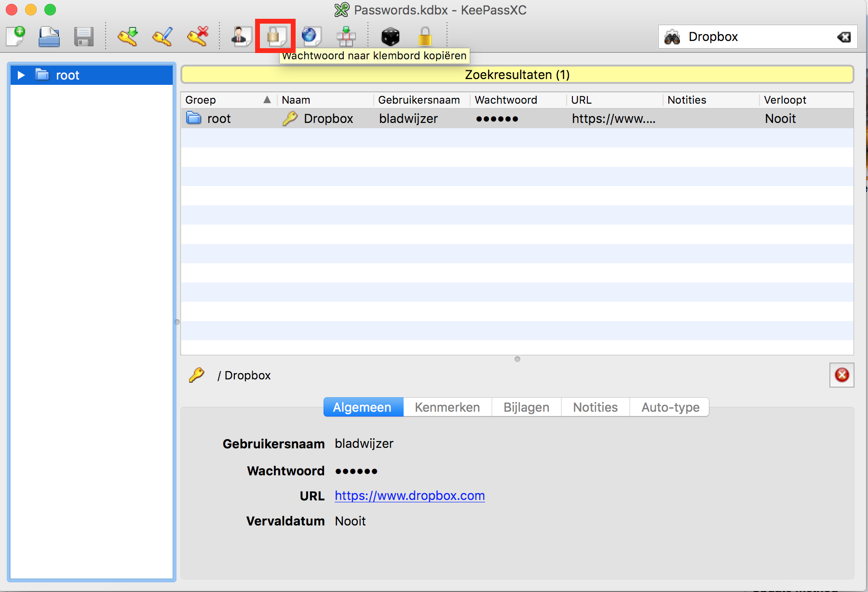This screenshot has width=868, height=592.
Task: Open URL with the globe icon
Action: click(311, 37)
